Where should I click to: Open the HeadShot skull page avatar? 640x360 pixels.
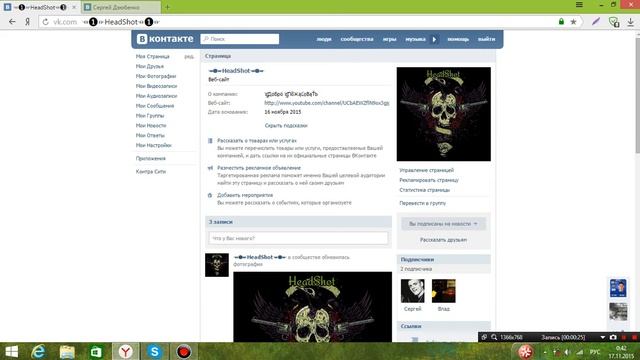point(444,114)
